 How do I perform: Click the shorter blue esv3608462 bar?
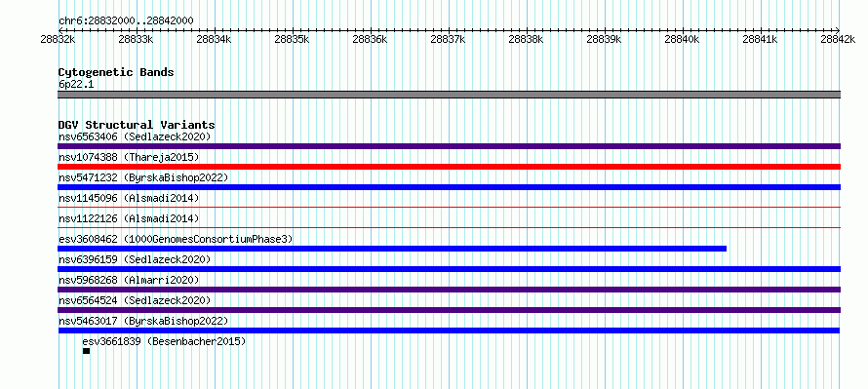392,249
